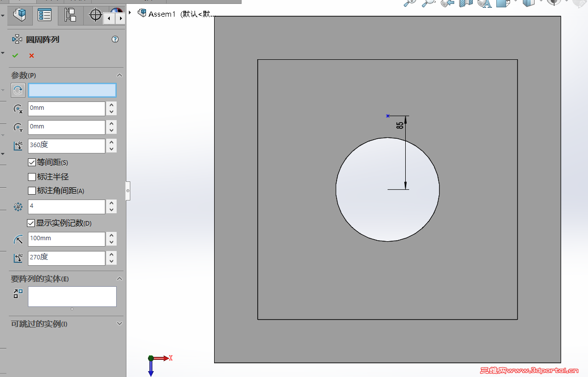Open help for 圆周阵列 panel

[x=115, y=39]
